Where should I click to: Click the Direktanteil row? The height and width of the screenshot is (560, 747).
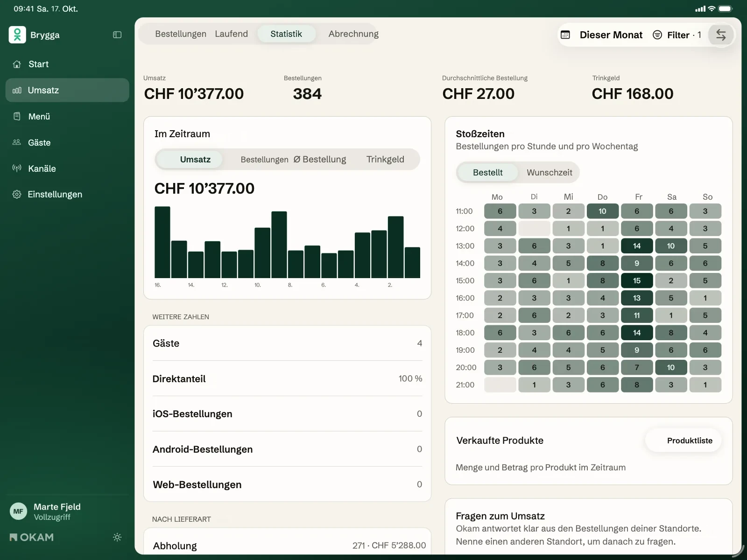(287, 378)
